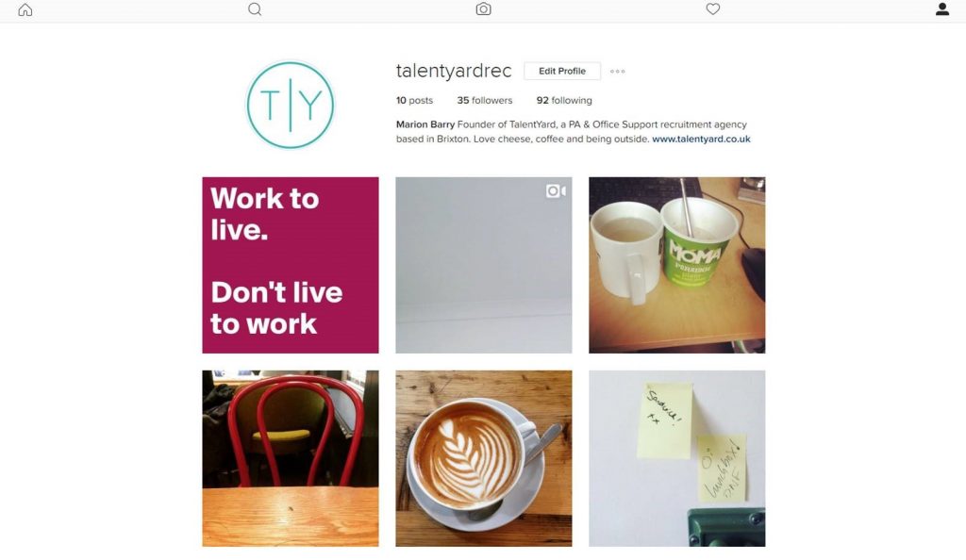View the 35 followers list
This screenshot has width=966, height=560.
click(x=484, y=100)
